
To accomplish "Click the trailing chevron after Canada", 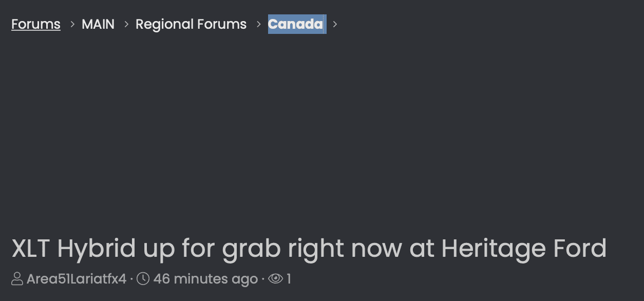I will click(x=335, y=24).
